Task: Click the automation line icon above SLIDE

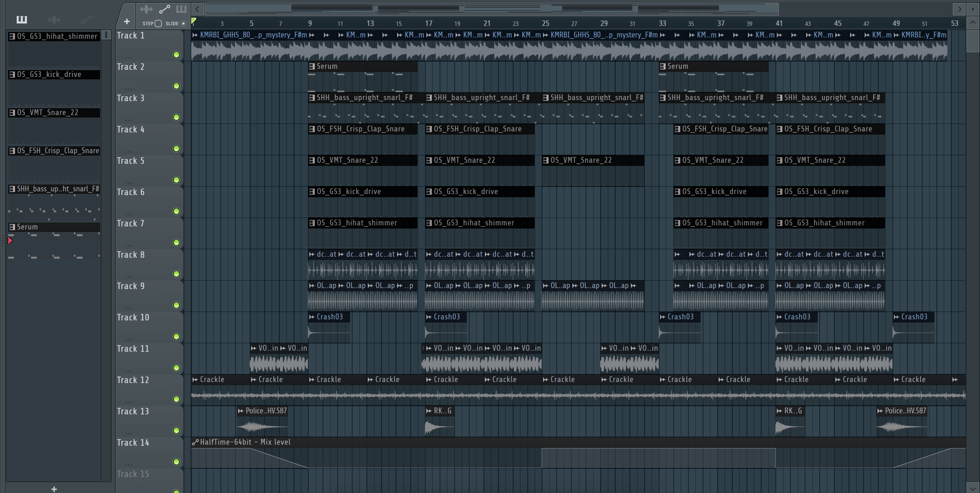Action: [164, 9]
